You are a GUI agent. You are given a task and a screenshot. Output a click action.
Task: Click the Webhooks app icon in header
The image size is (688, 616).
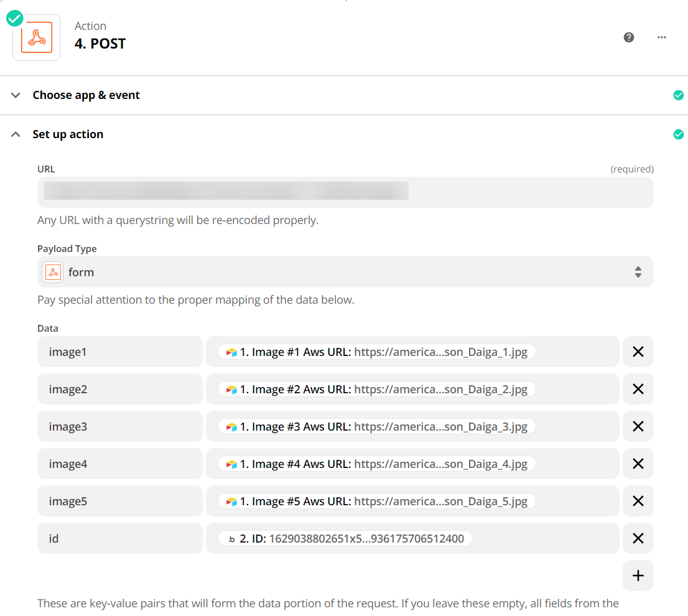[37, 38]
